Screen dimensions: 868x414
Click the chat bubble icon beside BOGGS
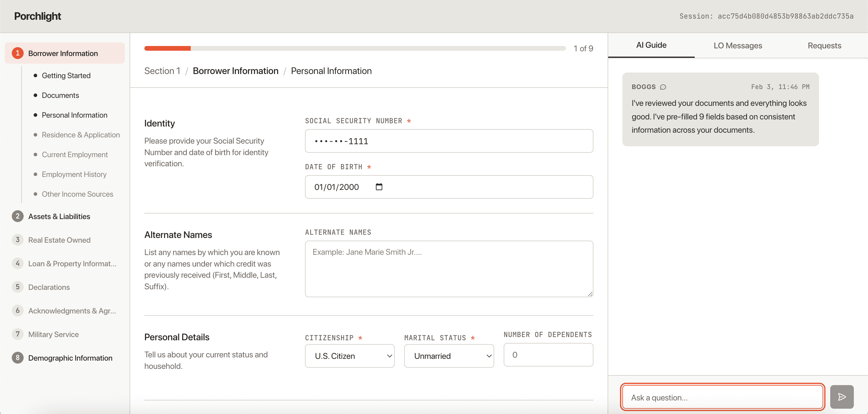(x=663, y=87)
